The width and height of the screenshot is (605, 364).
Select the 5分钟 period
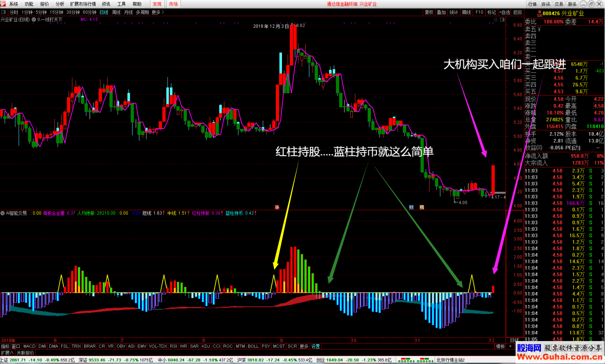41,12
